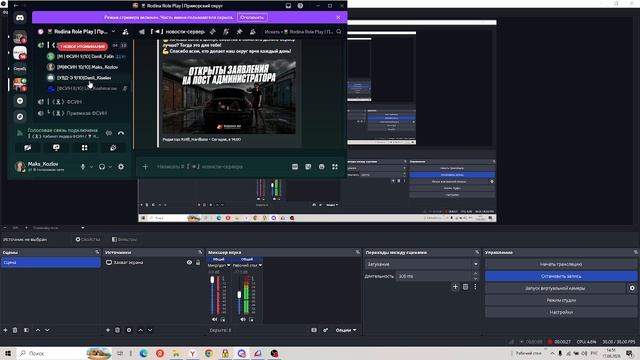
Task: Open scene filters icon in Scenes panel
Action: (26, 330)
